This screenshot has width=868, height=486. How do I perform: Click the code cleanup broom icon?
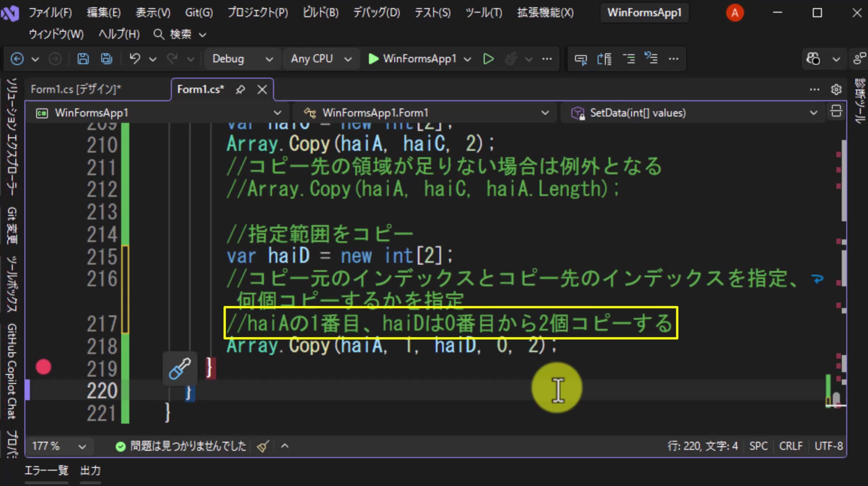[x=263, y=446]
